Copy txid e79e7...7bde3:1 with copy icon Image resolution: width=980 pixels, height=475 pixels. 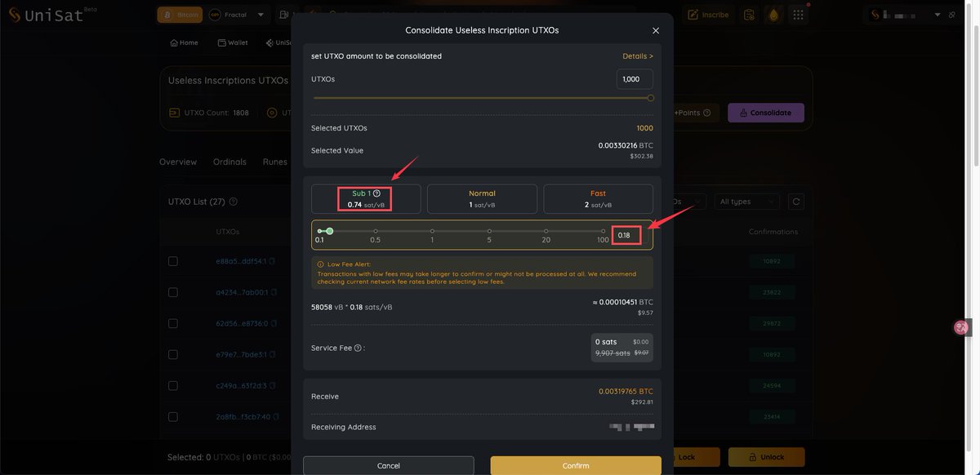(273, 354)
